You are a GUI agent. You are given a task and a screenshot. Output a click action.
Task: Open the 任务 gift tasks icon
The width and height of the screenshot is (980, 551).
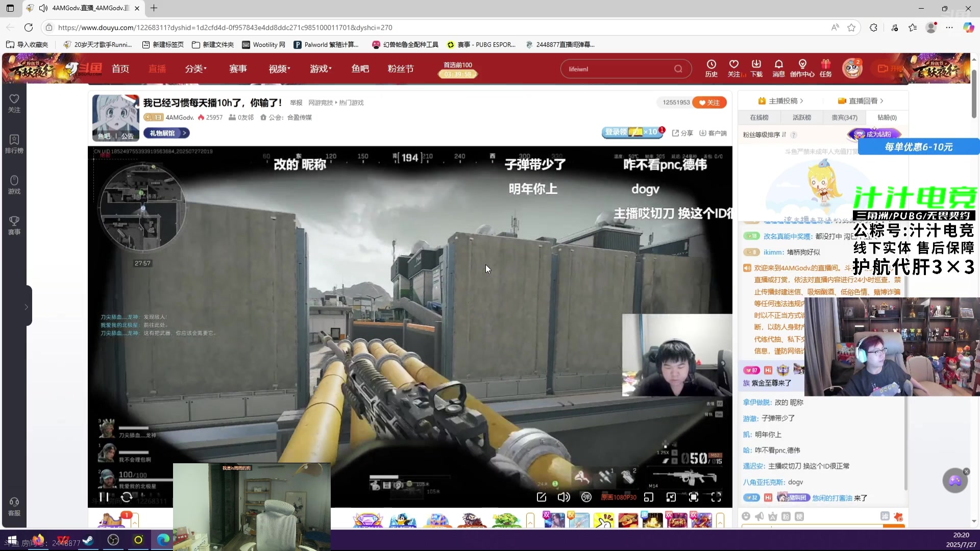[825, 68]
